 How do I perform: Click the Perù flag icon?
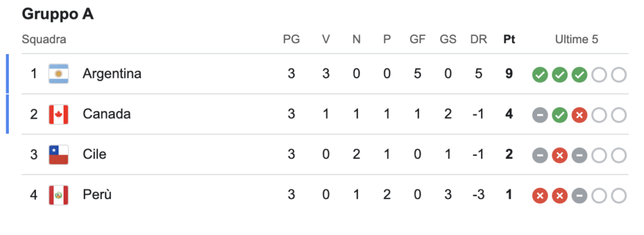tap(58, 195)
